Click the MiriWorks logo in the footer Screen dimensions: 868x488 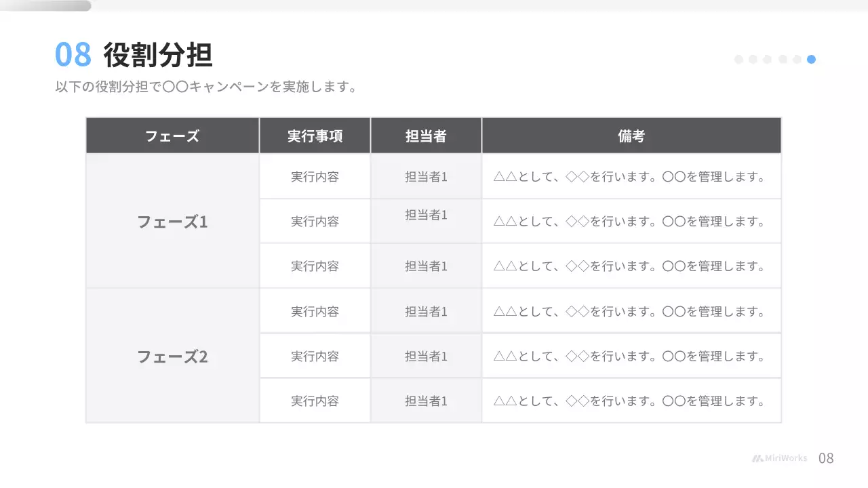click(779, 458)
